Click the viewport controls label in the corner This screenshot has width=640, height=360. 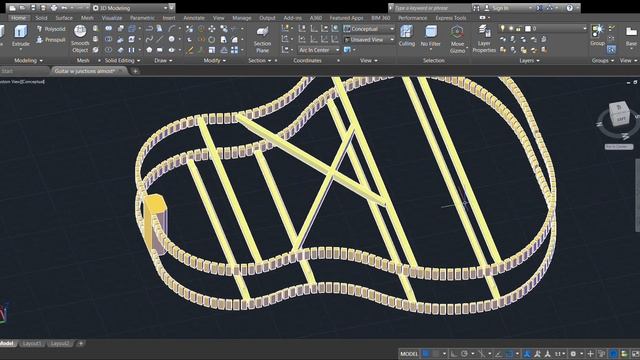22,82
